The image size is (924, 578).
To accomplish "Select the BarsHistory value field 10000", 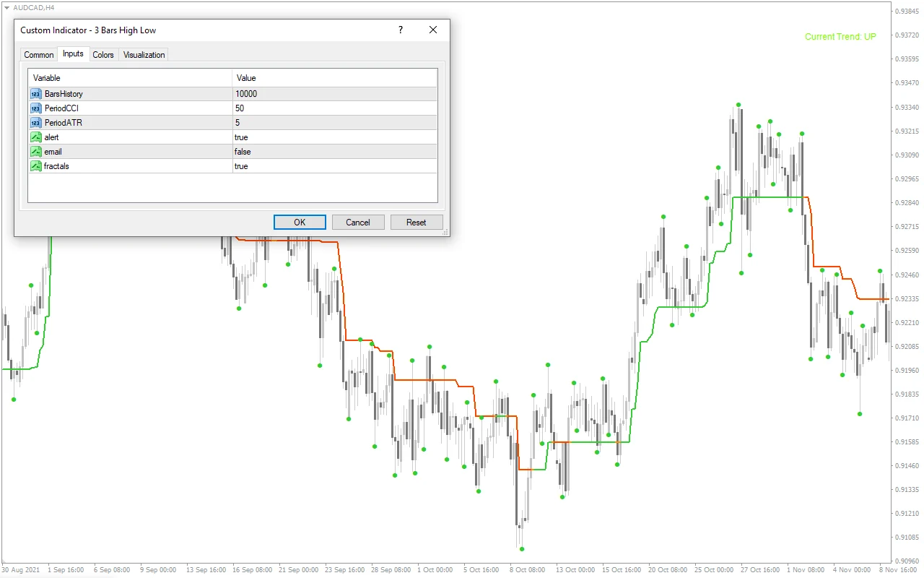I will (248, 93).
